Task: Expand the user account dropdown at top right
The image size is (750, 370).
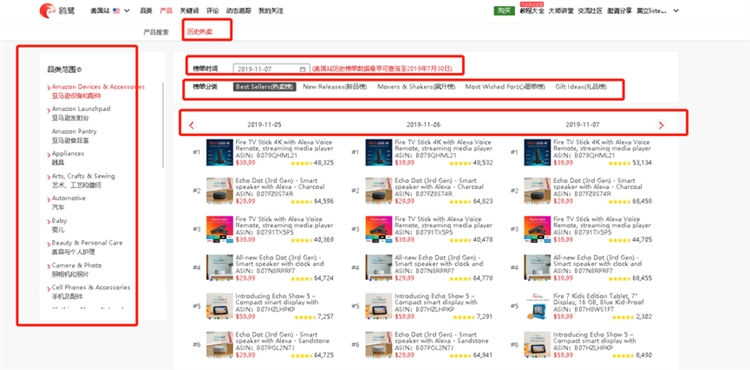Action: pyautogui.click(x=676, y=11)
